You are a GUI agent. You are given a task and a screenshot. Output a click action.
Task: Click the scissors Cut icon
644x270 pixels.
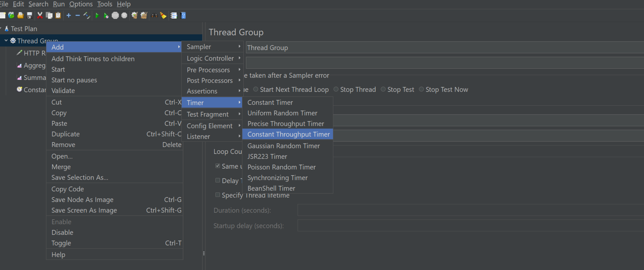(40, 15)
